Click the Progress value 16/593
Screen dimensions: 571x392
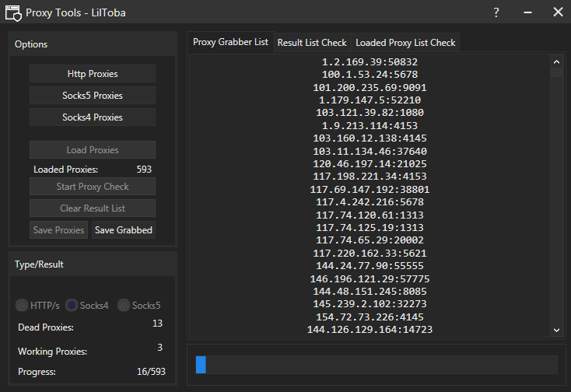151,371
